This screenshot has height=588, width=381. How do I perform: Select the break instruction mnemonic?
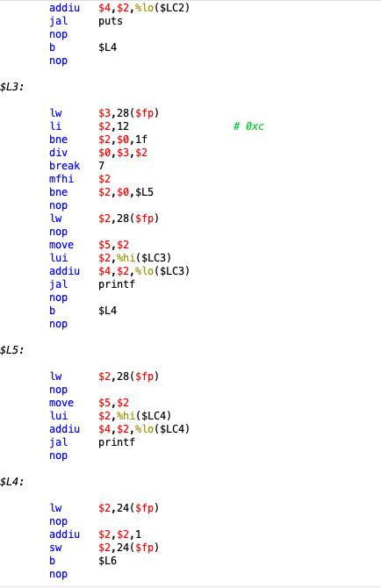coord(64,166)
